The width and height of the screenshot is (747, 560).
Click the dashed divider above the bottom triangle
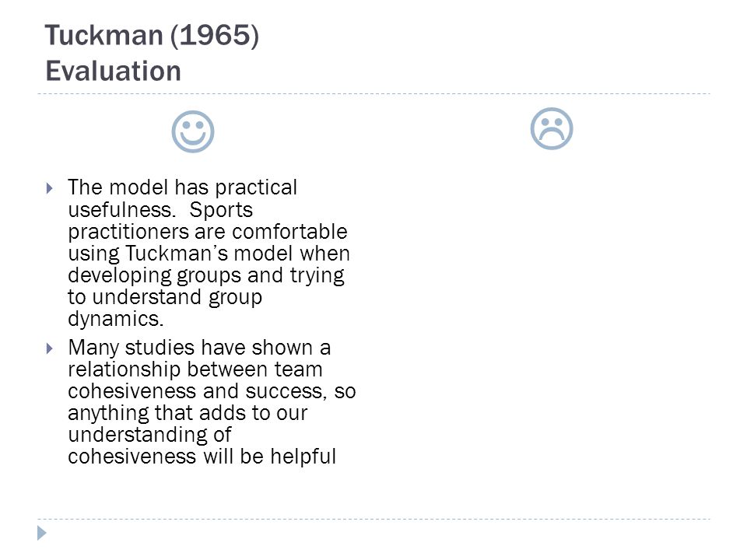click(373, 519)
